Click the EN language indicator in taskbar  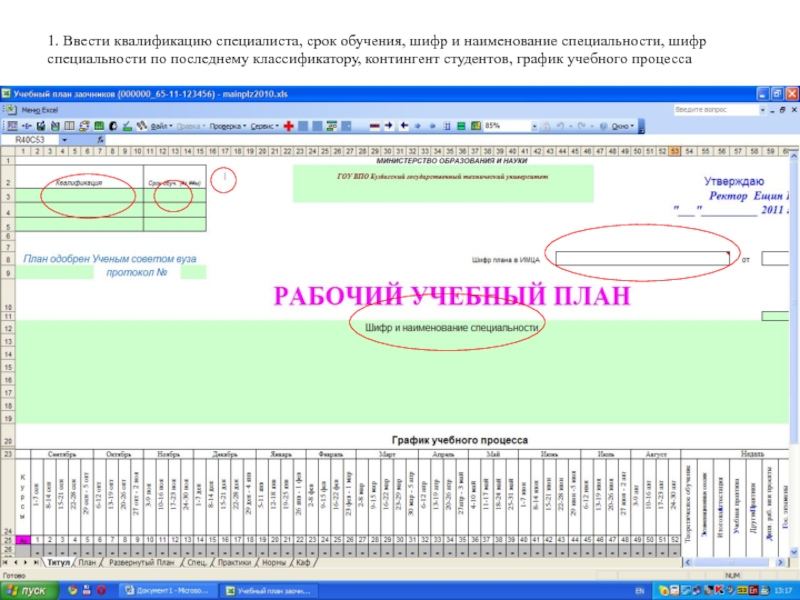pos(639,591)
